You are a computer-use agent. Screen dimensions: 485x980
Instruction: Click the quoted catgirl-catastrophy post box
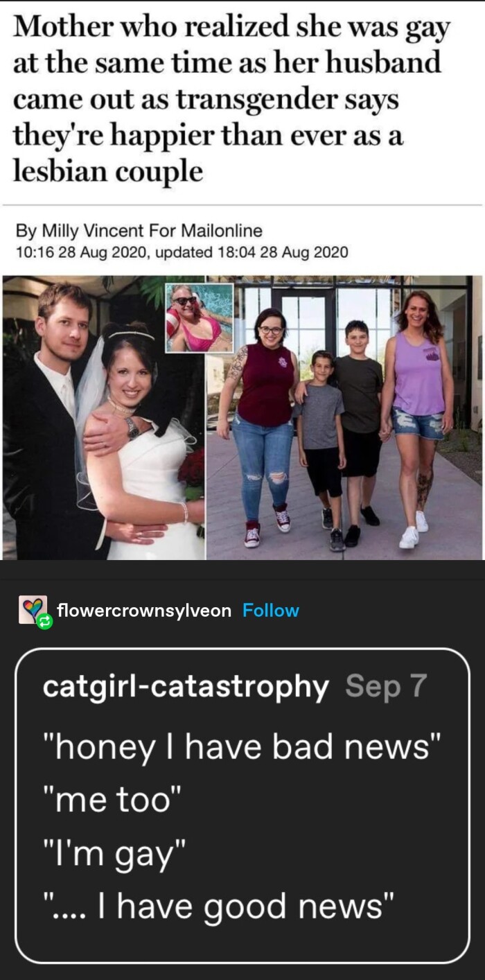point(242,805)
